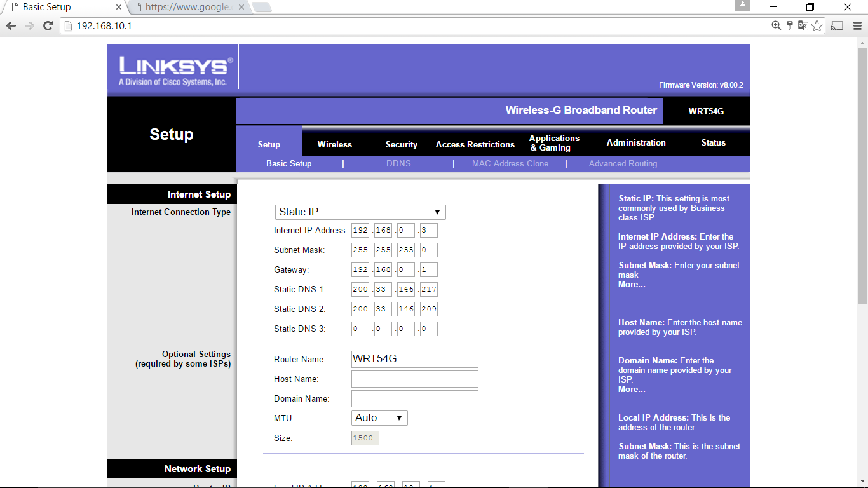The image size is (868, 488).
Task: Click the Internet Connection Type label
Action: [181, 212]
